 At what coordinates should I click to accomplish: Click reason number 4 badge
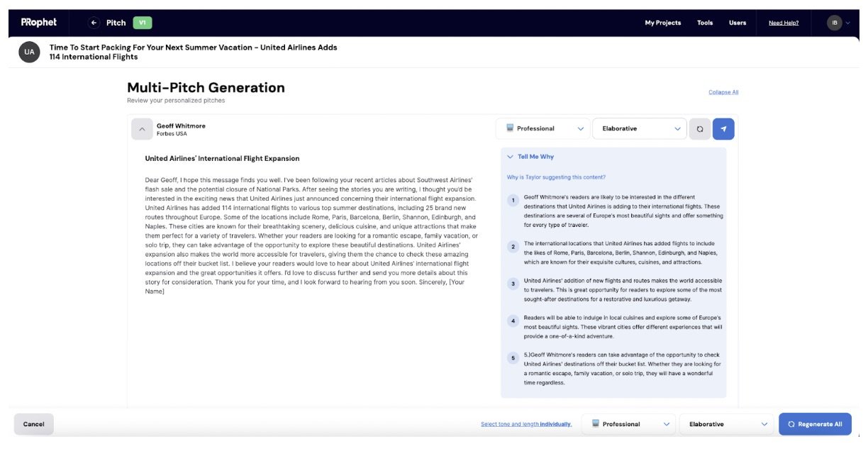[x=513, y=321]
